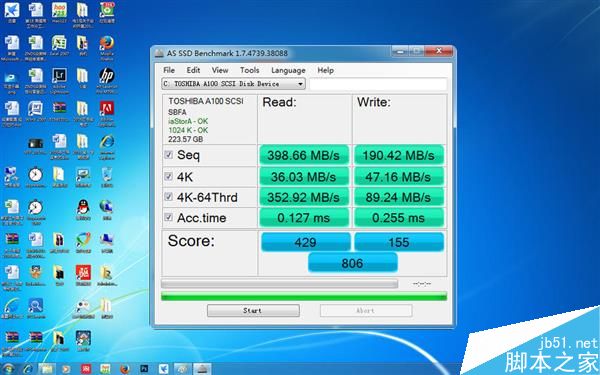Open Internet Explorer from the taskbar

(28, 369)
